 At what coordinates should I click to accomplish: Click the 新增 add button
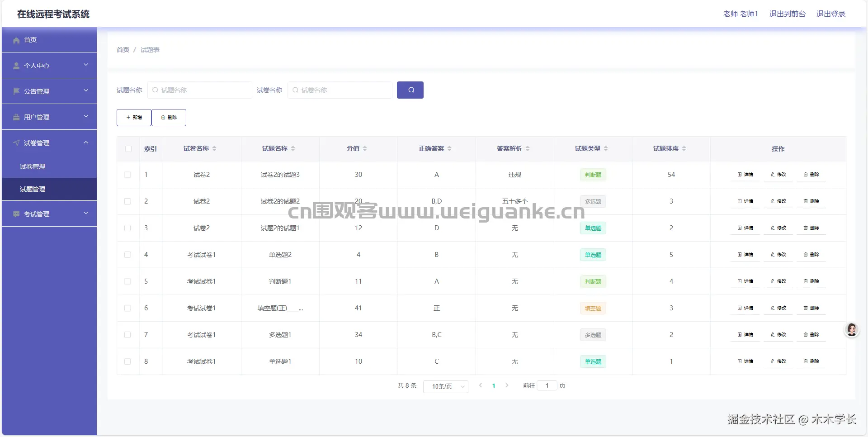point(134,118)
